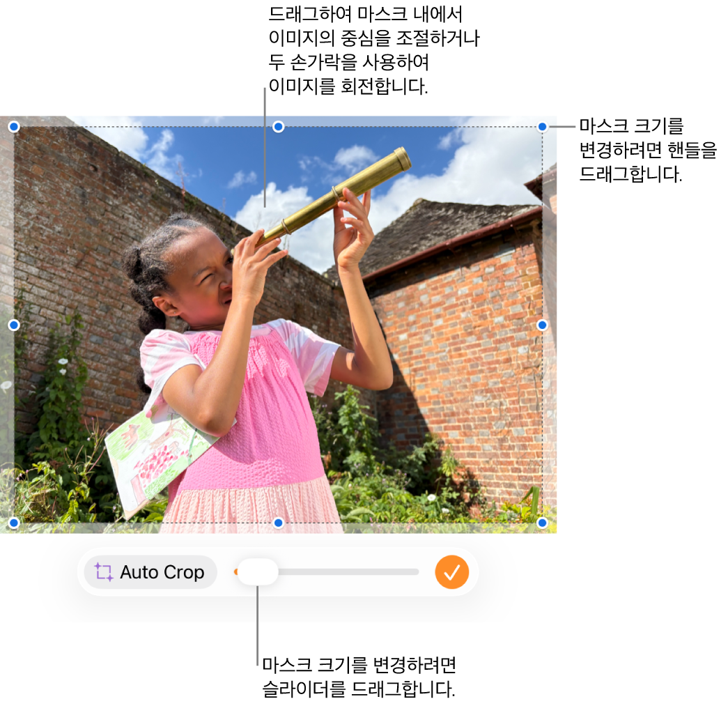
Task: Select the top-center mask handle
Action: coord(278,127)
